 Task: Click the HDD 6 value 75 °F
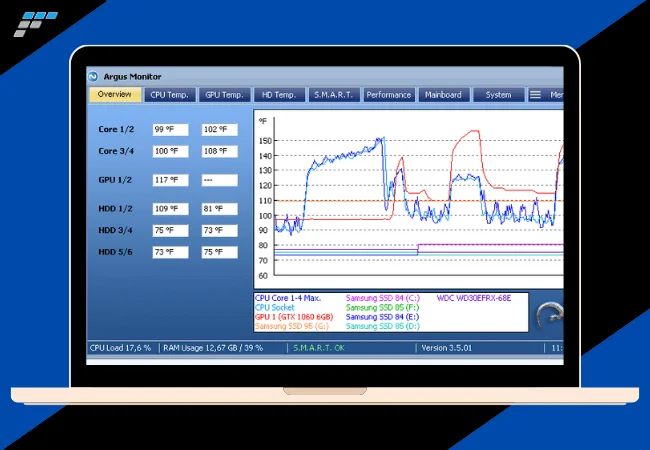[x=220, y=252]
